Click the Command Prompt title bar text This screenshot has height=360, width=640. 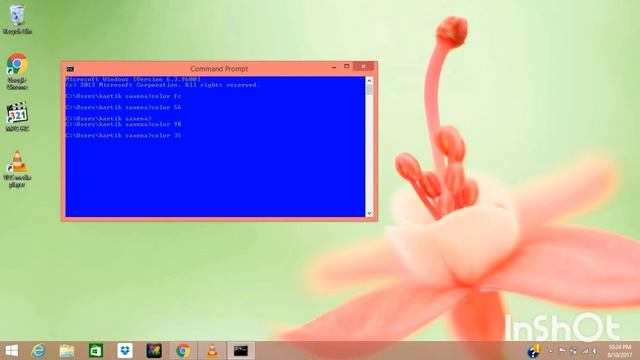click(219, 69)
